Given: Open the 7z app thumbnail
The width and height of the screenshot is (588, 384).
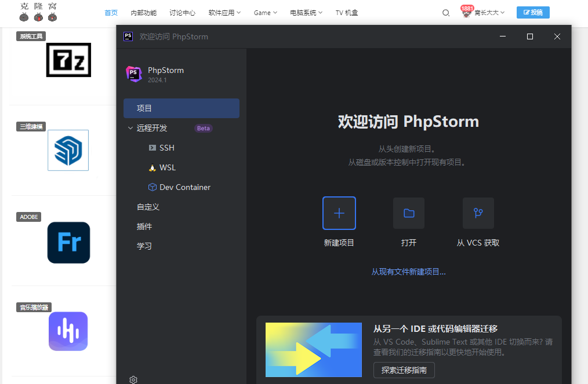Looking at the screenshot, I should click(x=68, y=60).
